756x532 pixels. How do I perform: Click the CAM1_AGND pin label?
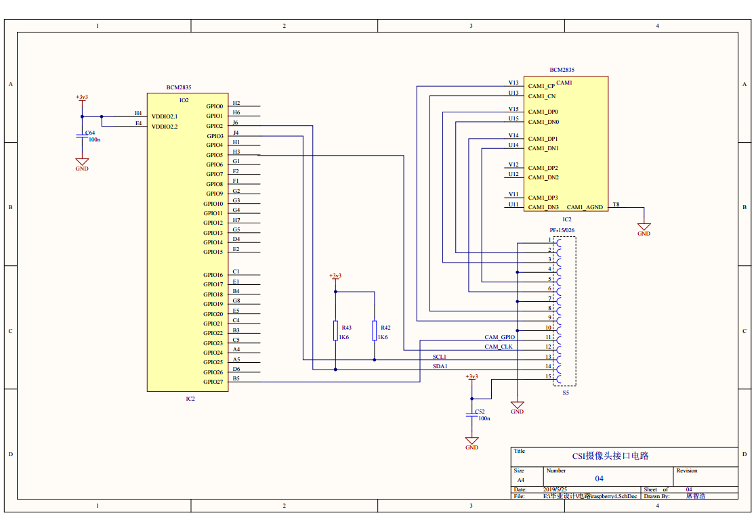click(x=585, y=207)
